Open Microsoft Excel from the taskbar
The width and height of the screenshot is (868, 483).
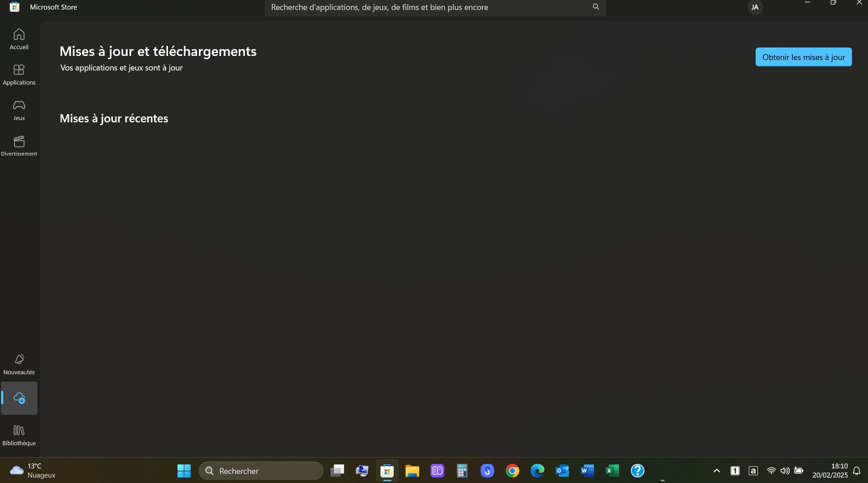613,471
